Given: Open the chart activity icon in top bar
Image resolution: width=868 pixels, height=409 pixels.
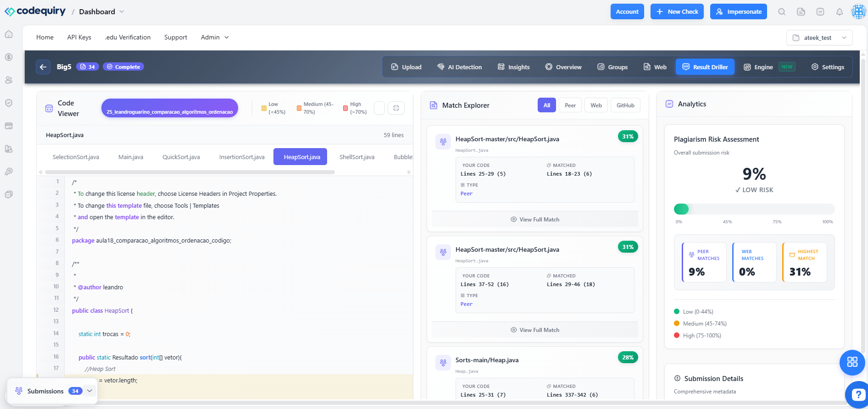Looking at the screenshot, I should [x=820, y=12].
